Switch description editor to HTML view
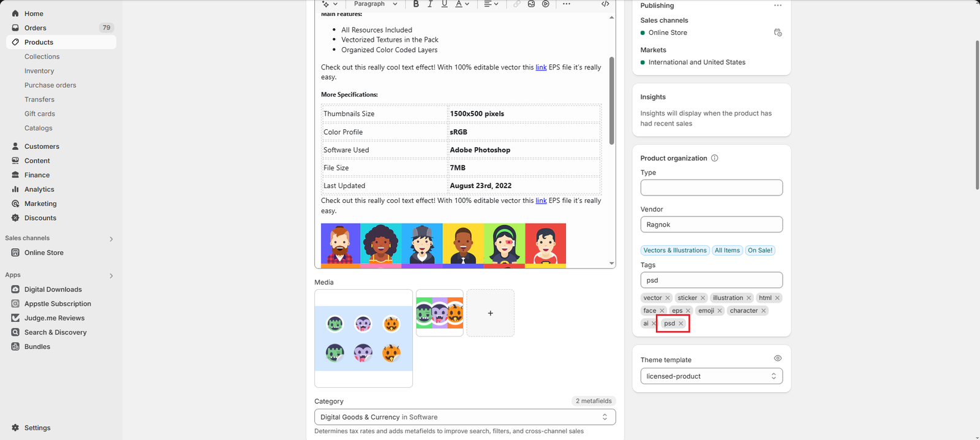 tap(605, 4)
